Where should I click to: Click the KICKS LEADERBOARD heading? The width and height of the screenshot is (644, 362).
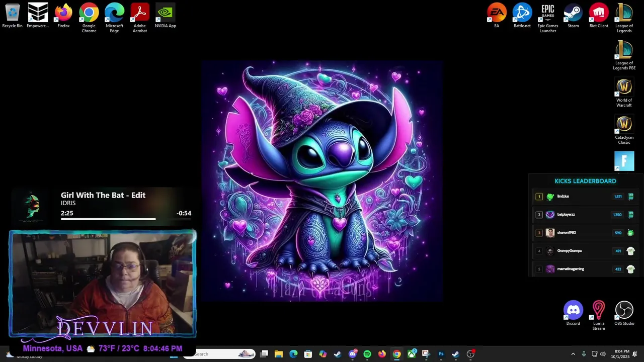[585, 181]
